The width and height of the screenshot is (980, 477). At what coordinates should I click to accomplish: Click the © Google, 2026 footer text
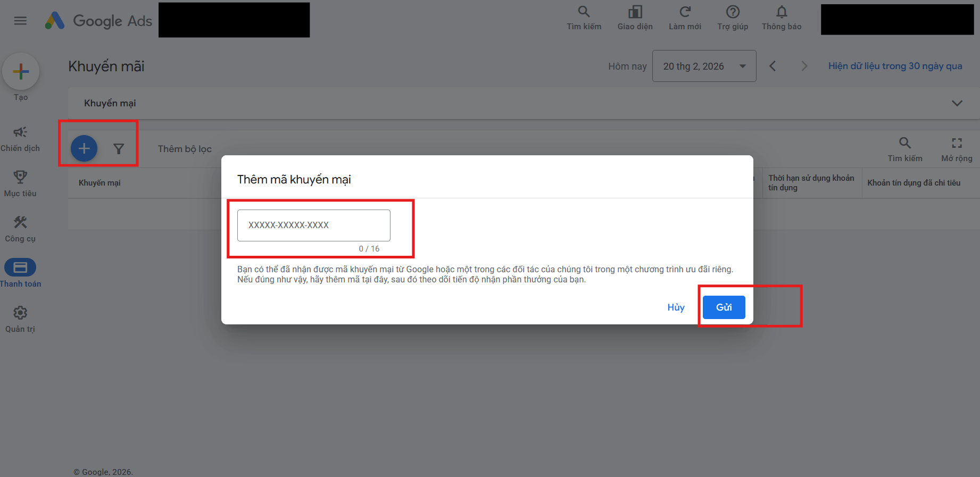103,472
